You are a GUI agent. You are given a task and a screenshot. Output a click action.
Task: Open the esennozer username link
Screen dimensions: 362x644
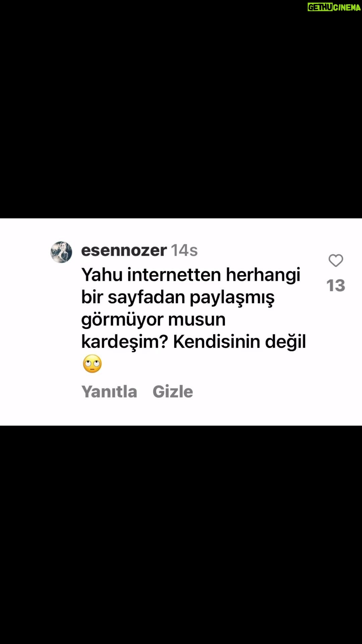[124, 250]
